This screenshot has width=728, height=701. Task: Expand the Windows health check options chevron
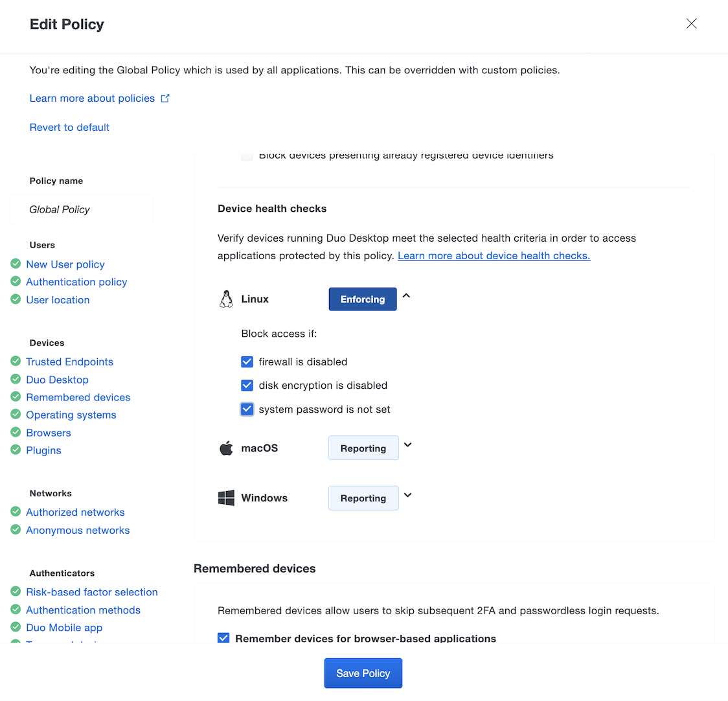[407, 495]
